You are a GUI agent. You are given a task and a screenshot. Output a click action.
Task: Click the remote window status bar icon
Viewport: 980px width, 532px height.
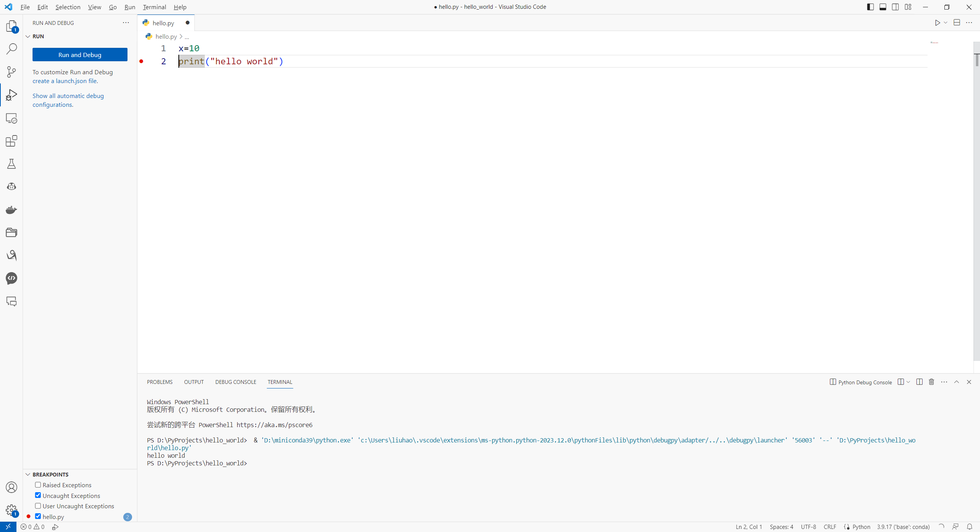tap(8, 527)
